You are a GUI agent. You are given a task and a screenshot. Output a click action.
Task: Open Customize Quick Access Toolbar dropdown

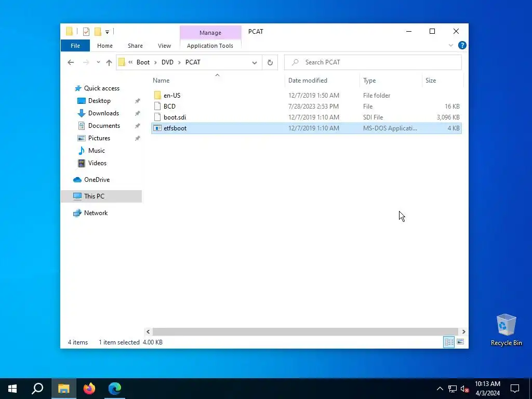pos(107,32)
